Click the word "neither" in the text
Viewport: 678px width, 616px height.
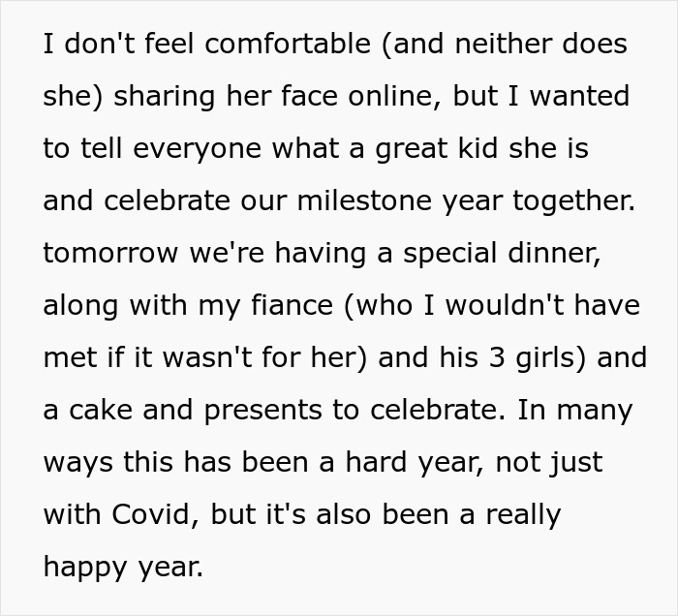(495, 45)
